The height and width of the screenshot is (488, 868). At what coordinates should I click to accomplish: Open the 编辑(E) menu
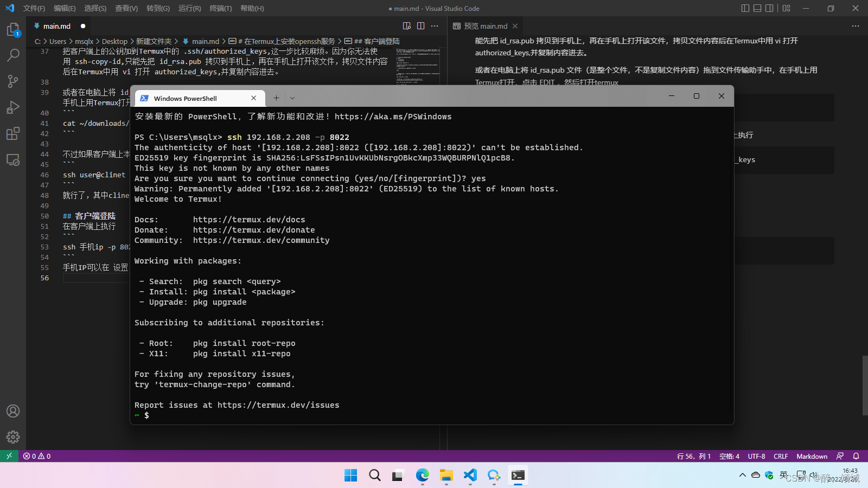65,8
